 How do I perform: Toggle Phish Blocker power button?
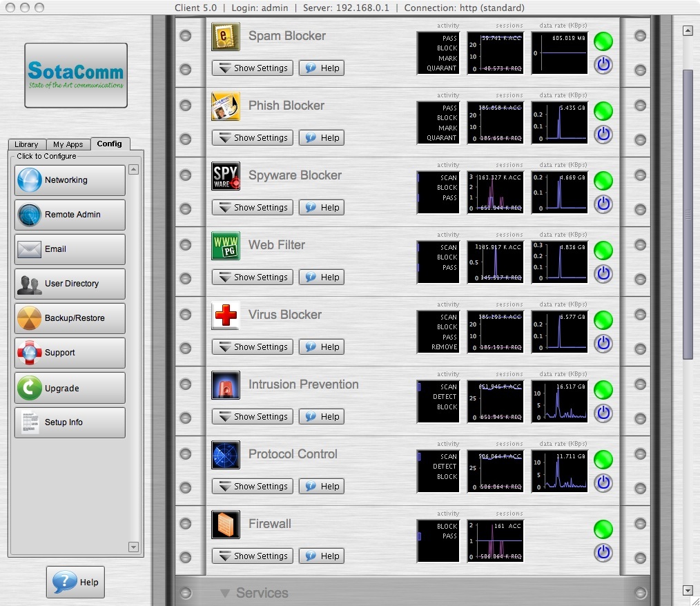603,135
